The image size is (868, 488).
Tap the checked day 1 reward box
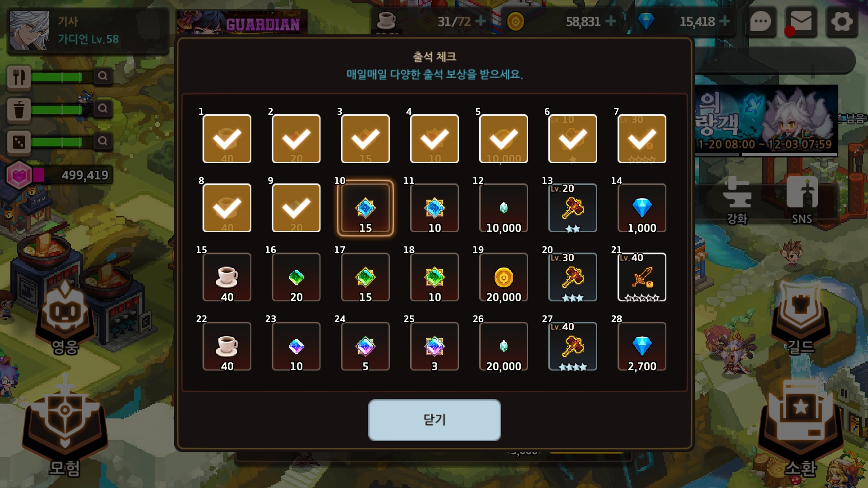point(227,139)
